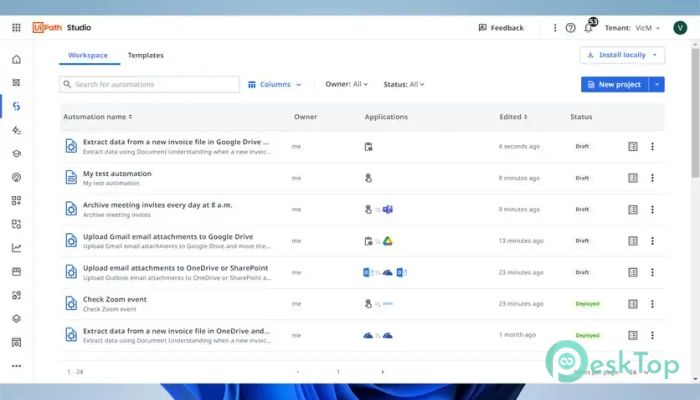Open the grid-plus apps icon in sidebar
This screenshot has height=400, width=700.
[17, 200]
